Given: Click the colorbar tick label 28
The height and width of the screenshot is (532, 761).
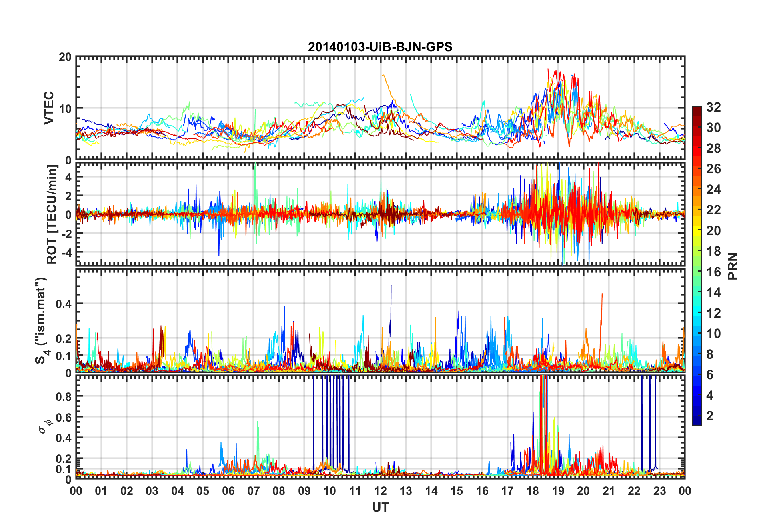Looking at the screenshot, I should [714, 148].
